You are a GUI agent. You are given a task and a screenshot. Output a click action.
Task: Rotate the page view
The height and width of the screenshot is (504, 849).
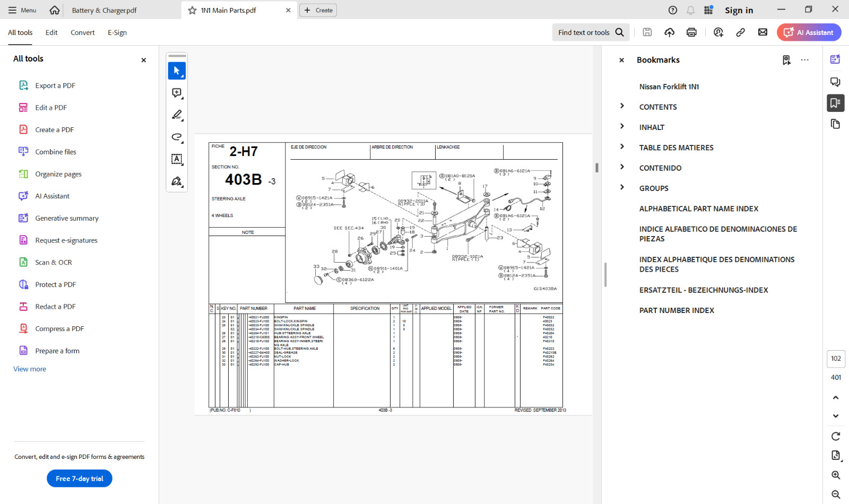836,436
